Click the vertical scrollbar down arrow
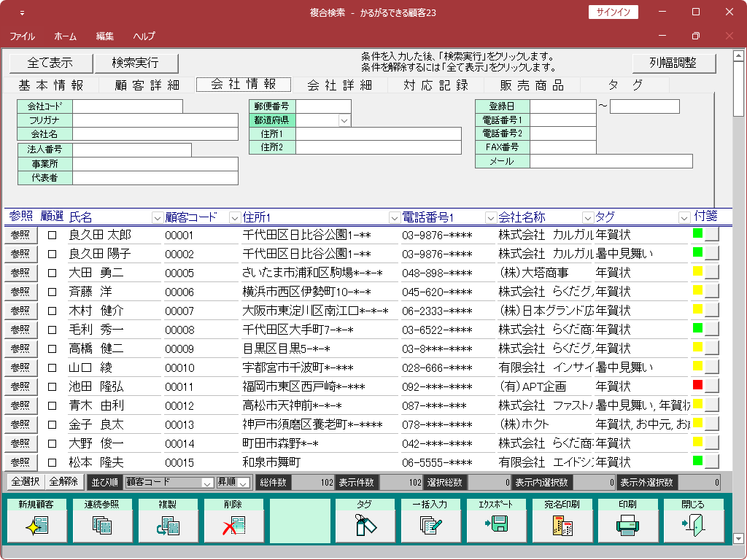 tap(738, 538)
